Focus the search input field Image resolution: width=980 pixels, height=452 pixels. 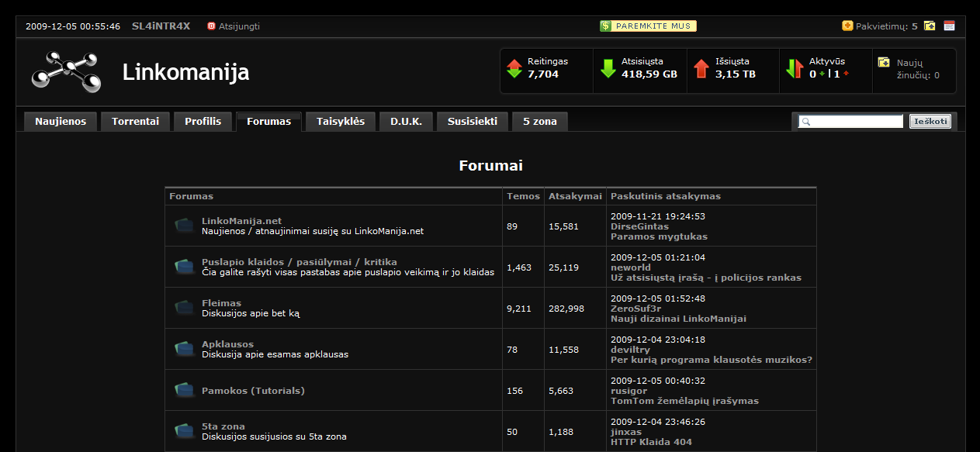[x=851, y=122]
